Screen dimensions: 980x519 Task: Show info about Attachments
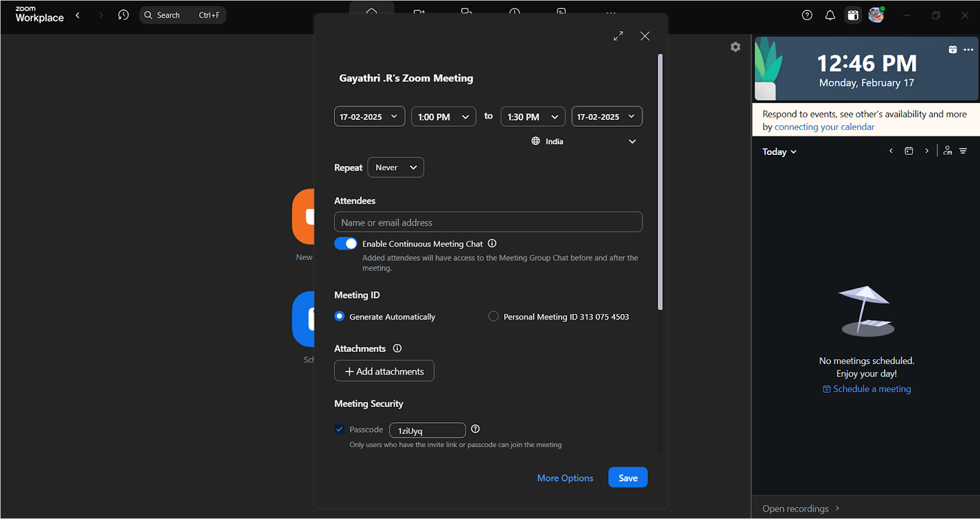click(x=398, y=349)
